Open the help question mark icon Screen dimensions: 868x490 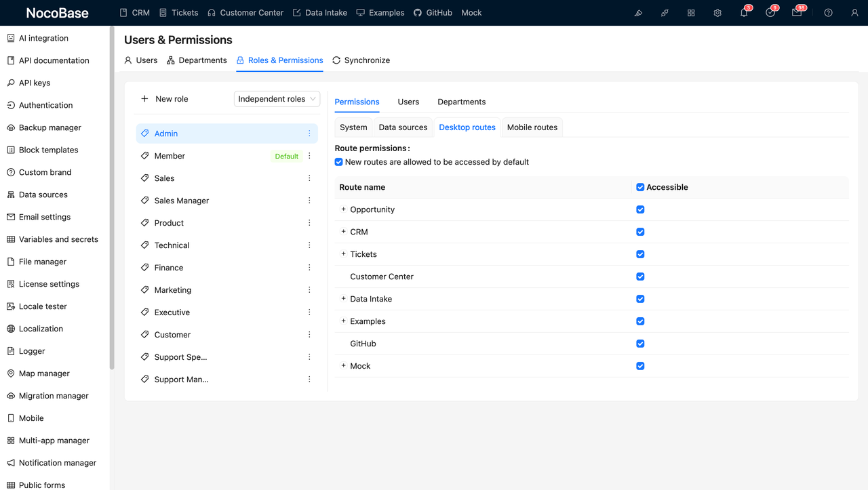pyautogui.click(x=827, y=12)
